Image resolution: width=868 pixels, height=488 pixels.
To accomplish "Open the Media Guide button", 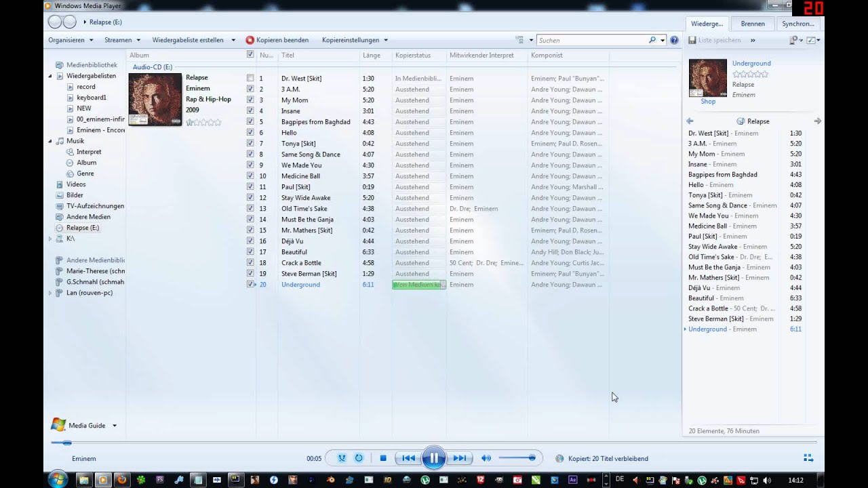I will pyautogui.click(x=78, y=425).
